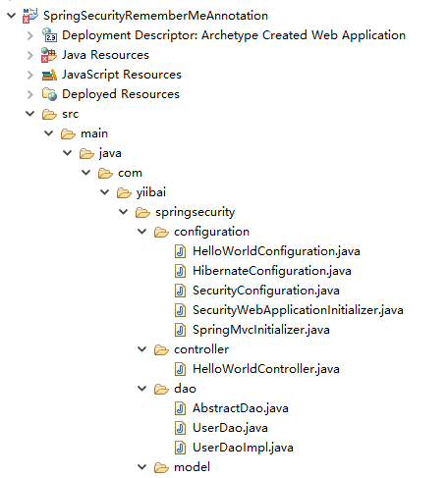Collapse the controller folder arrow
Image resolution: width=448 pixels, height=478 pixels.
point(142,349)
